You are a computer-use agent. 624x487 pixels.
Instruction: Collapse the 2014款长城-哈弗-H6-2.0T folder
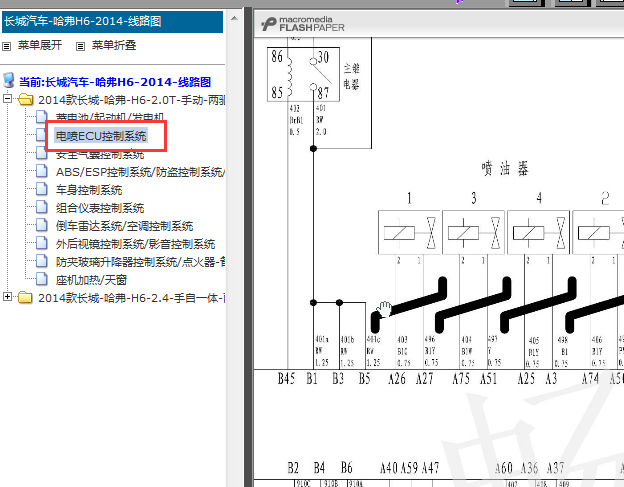(7, 98)
